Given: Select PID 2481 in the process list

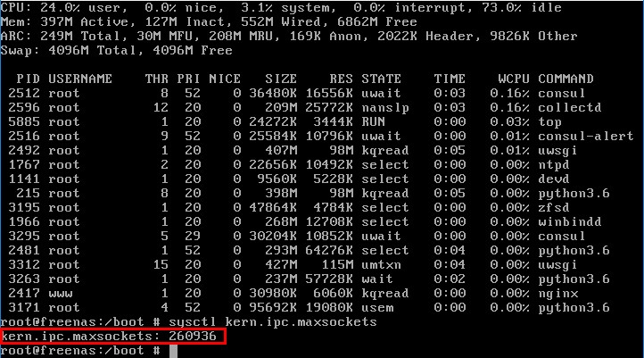Looking at the screenshot, I should point(24,250).
